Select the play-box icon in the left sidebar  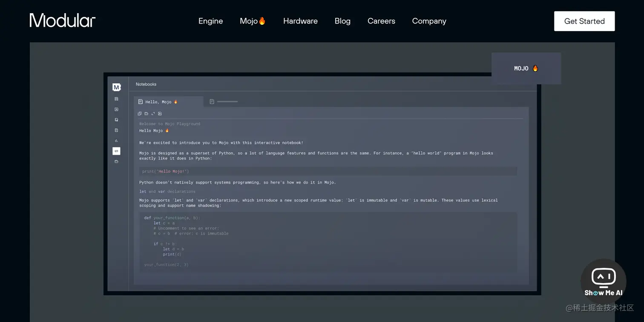point(116,109)
